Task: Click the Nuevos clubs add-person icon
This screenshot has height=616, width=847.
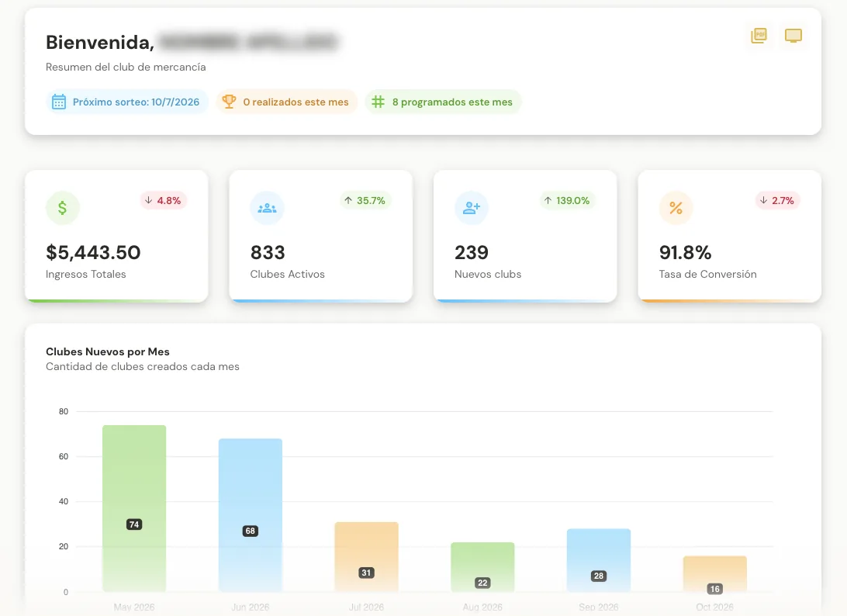Action: (x=471, y=207)
